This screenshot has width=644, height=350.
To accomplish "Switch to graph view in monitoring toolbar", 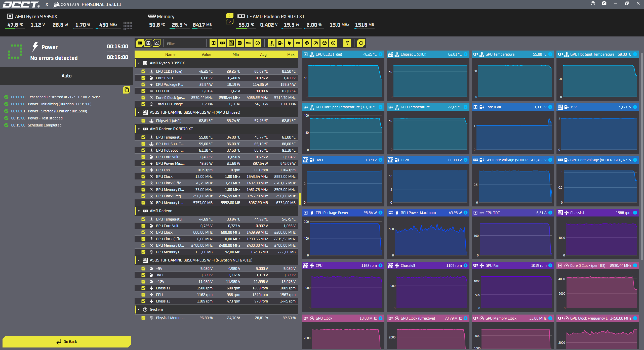I will click(x=157, y=43).
